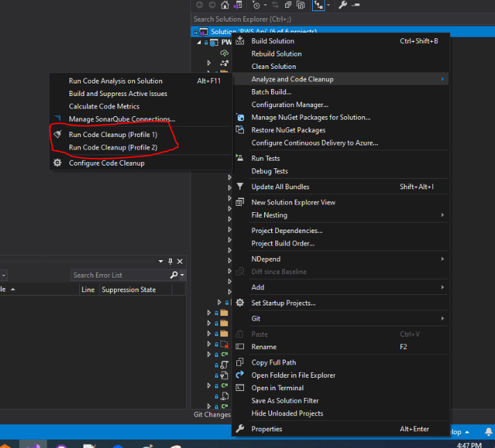Screen dimensions: 495x448
Task: Click New Solution Explorer View icon
Action: (x=240, y=202)
